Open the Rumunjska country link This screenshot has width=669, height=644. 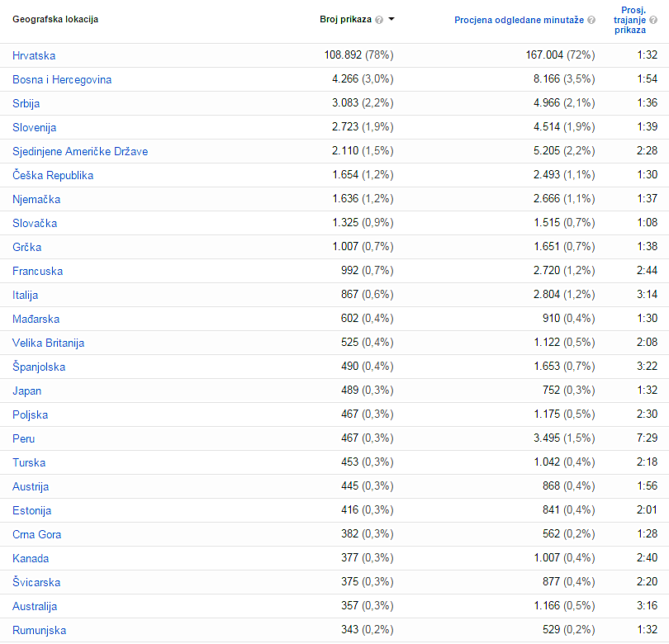point(39,630)
